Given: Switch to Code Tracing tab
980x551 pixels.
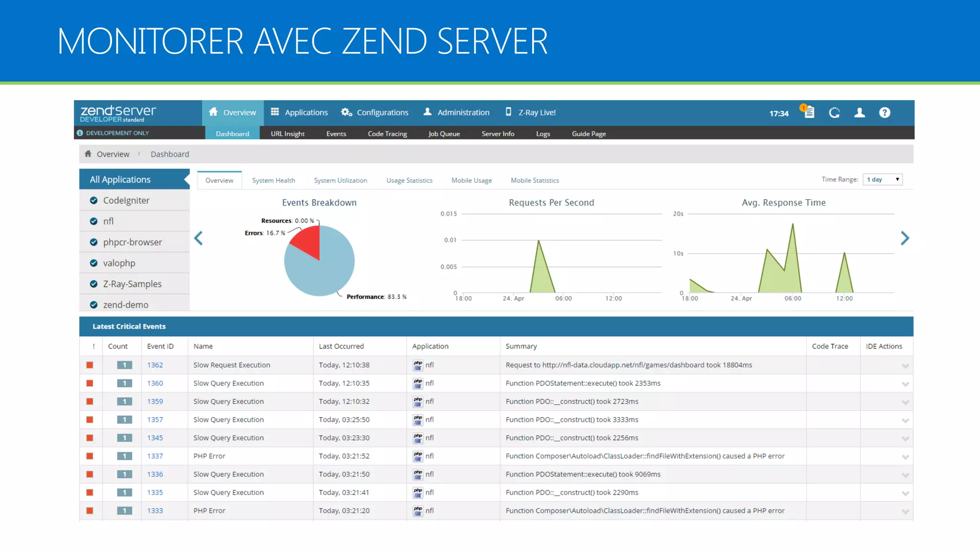Looking at the screenshot, I should 387,133.
